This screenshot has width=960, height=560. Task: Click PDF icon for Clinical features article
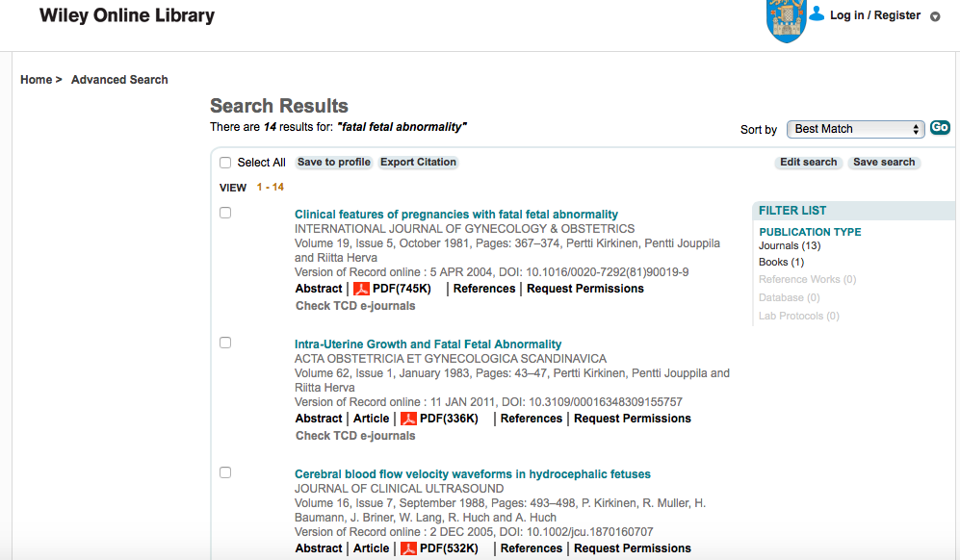click(x=361, y=289)
